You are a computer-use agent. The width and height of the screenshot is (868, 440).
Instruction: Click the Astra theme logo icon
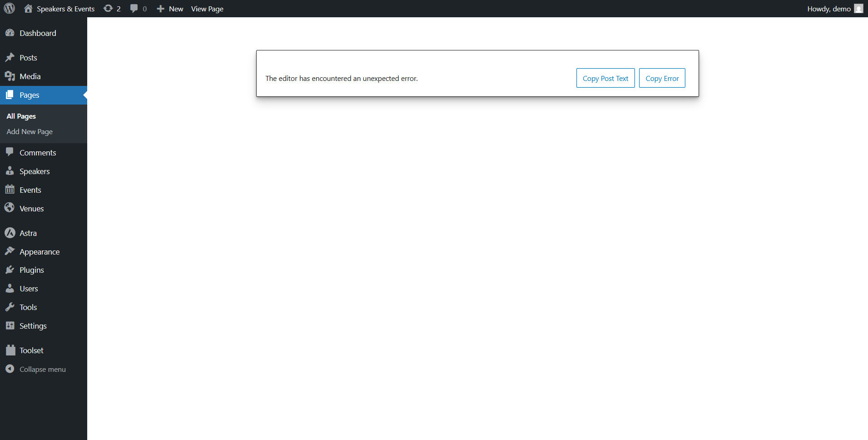pos(10,233)
